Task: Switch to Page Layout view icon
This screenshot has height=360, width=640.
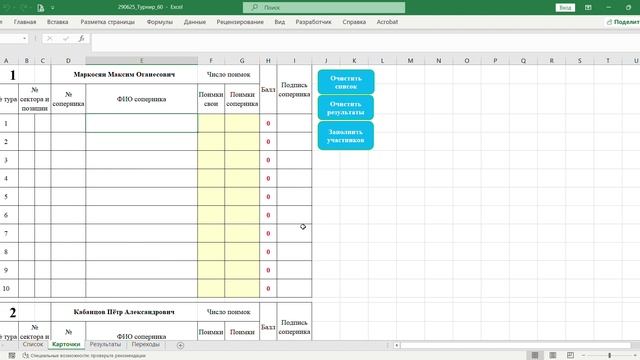Action: pyautogui.click(x=553, y=355)
